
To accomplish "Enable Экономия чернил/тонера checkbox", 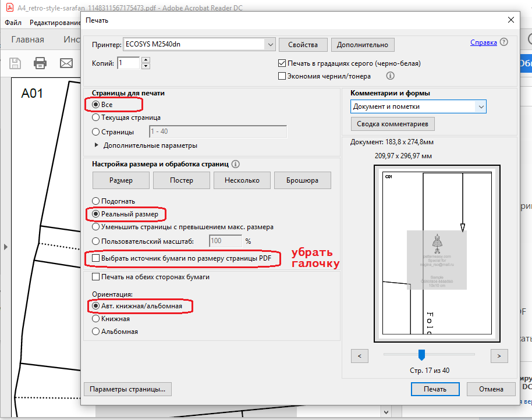I will pos(282,76).
